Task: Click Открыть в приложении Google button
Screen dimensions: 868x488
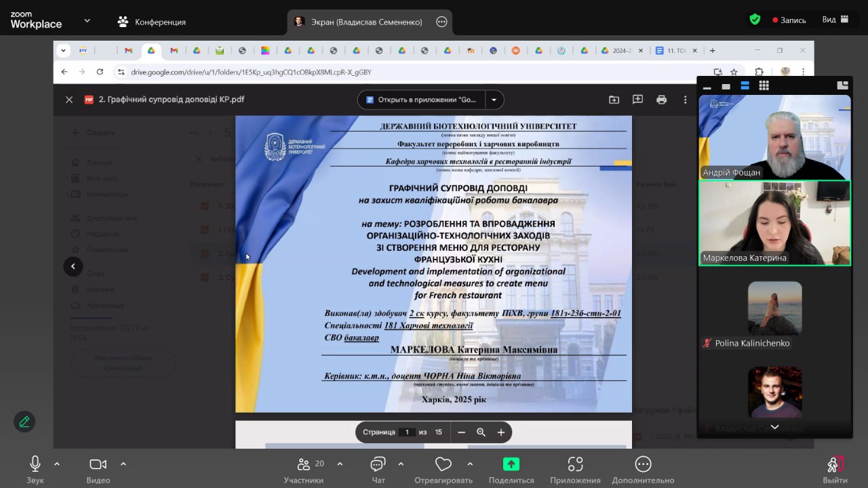Action: (x=420, y=100)
